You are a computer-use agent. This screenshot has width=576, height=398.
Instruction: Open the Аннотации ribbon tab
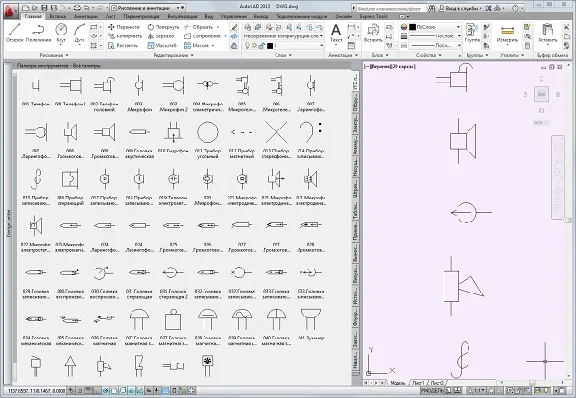pyautogui.click(x=86, y=16)
